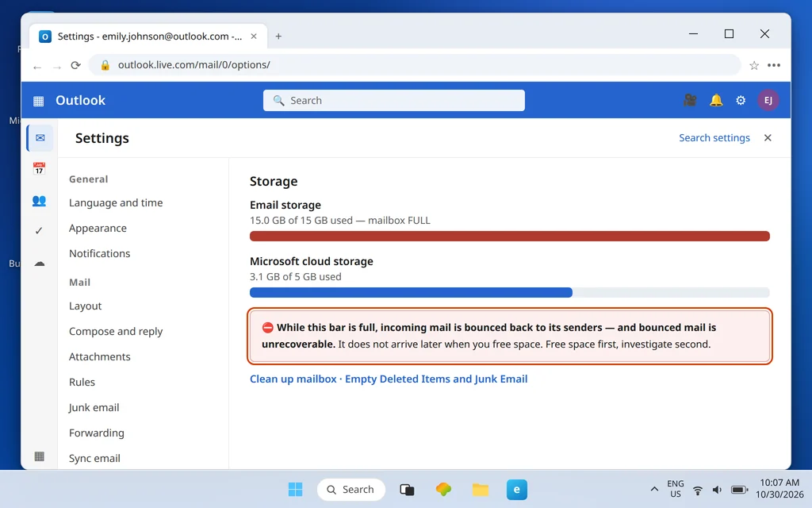Open Attachments settings
This screenshot has width=812, height=508.
coord(99,356)
